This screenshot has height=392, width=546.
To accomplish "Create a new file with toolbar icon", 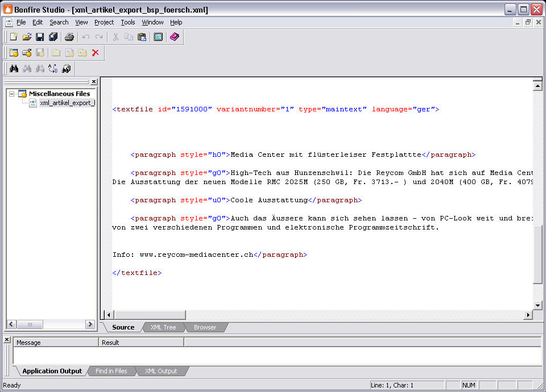I will tap(14, 36).
